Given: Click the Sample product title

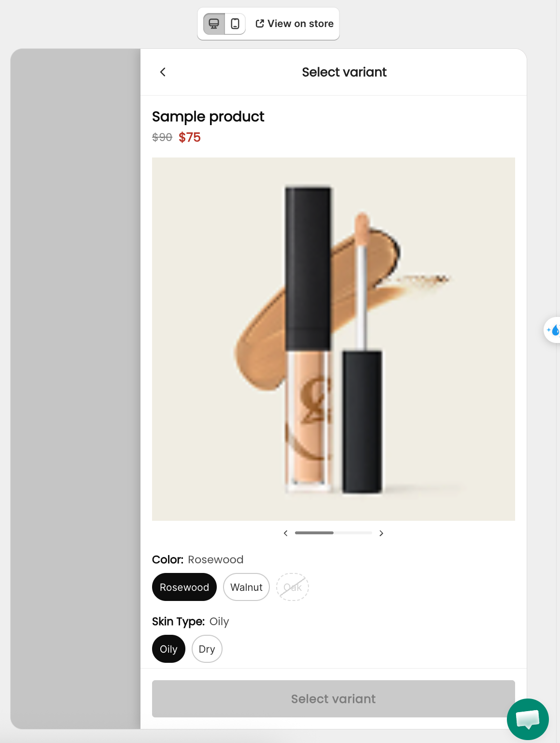Looking at the screenshot, I should 208,116.
